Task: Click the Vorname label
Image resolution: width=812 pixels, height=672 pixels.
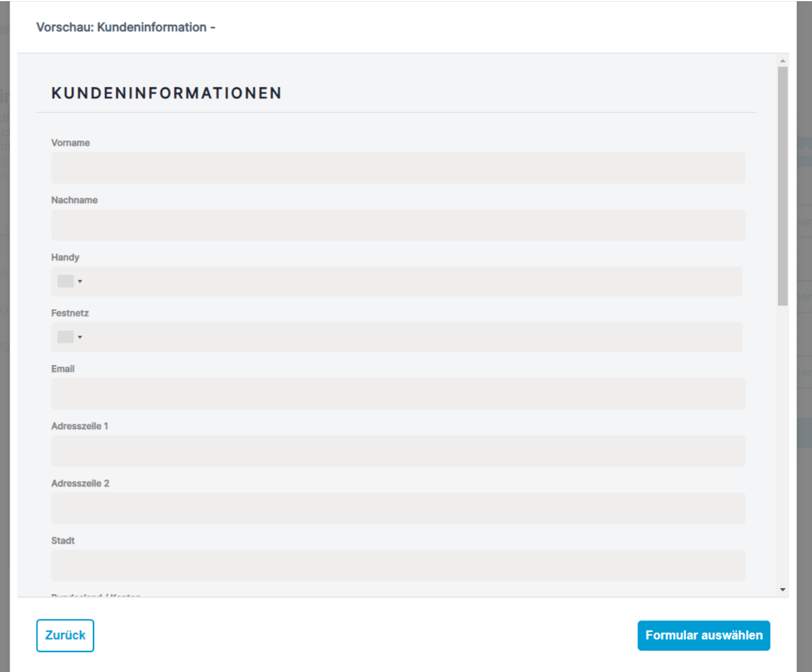Action: click(x=71, y=143)
